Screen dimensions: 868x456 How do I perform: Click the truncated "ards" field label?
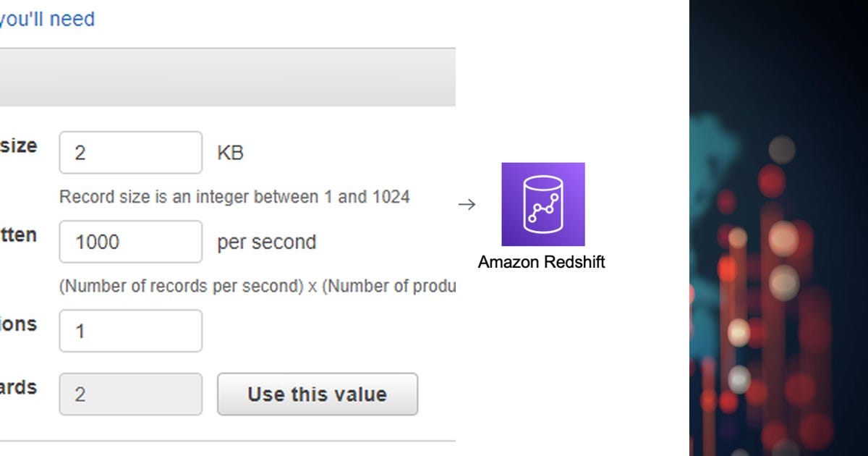[x=18, y=387]
